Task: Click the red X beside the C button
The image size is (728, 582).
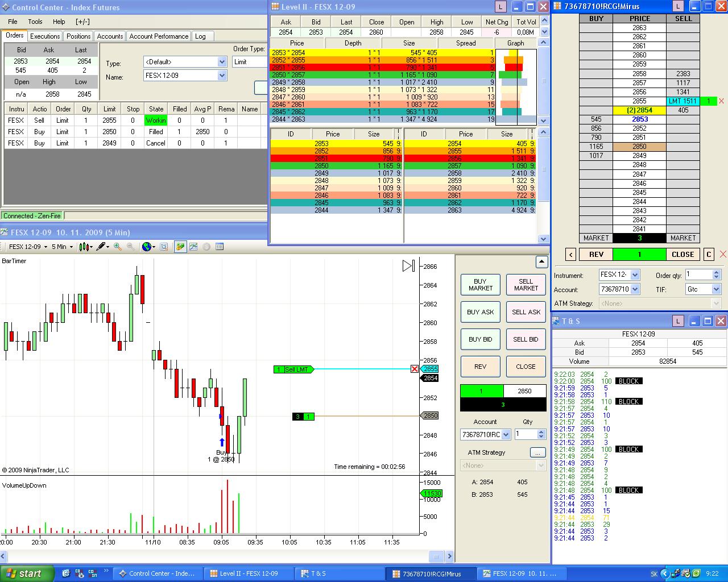Action: click(723, 254)
